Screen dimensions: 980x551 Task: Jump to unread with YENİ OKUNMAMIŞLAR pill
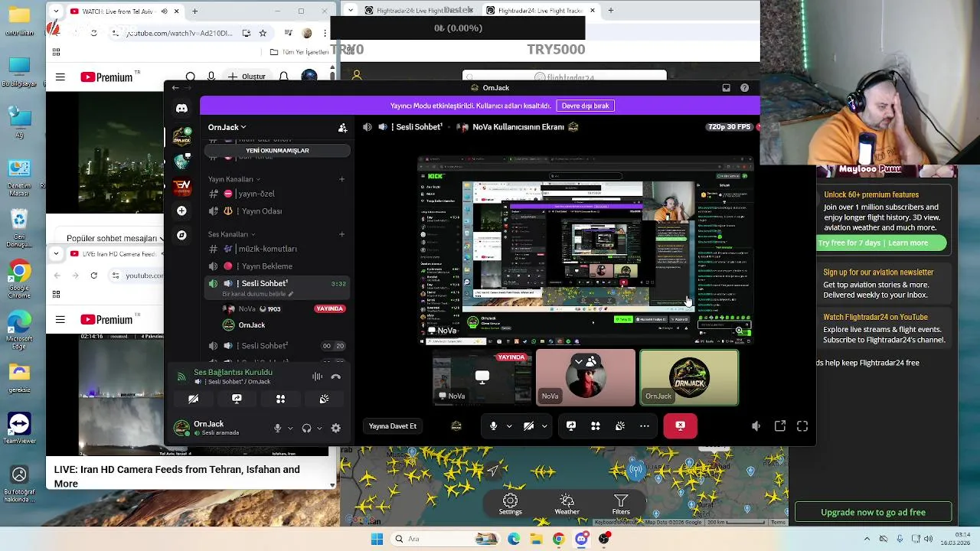point(277,151)
